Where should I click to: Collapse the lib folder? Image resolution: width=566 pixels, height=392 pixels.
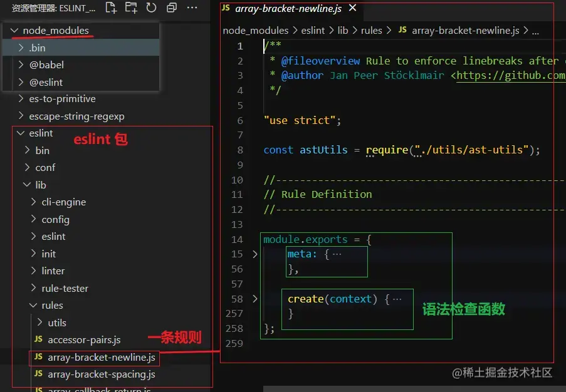coord(27,185)
